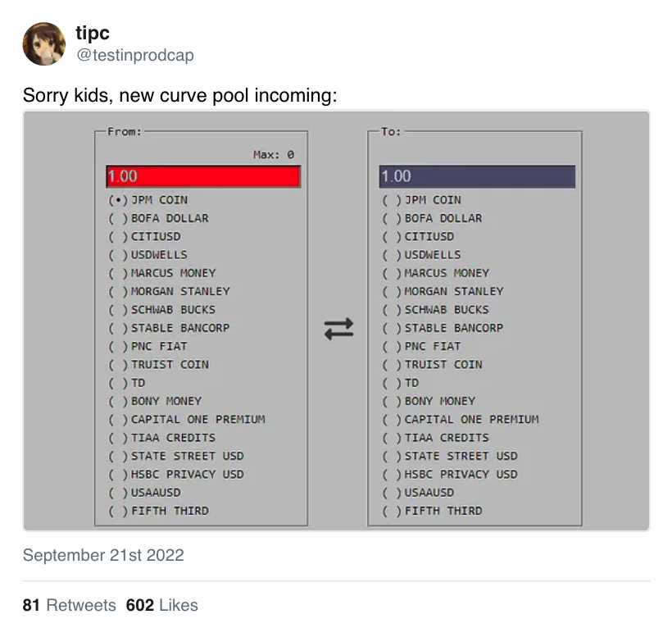Choose CITIUSD radio in From list
672x628 pixels.
(118, 237)
